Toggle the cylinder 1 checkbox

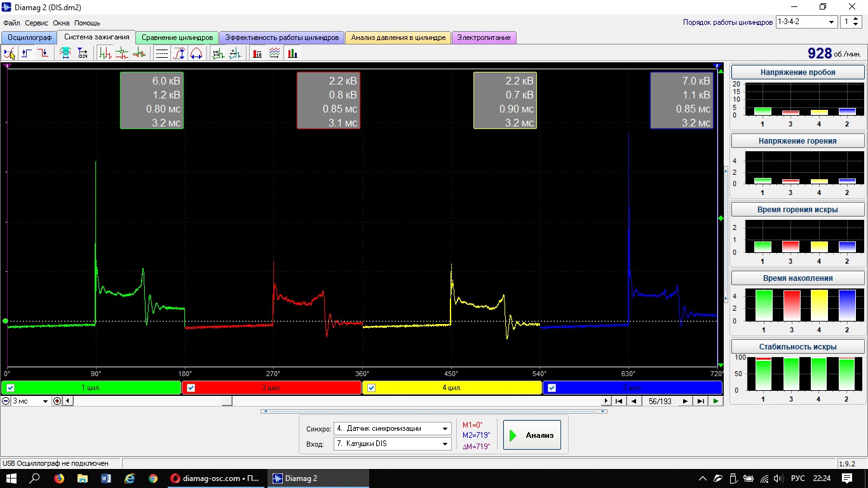[x=10, y=388]
